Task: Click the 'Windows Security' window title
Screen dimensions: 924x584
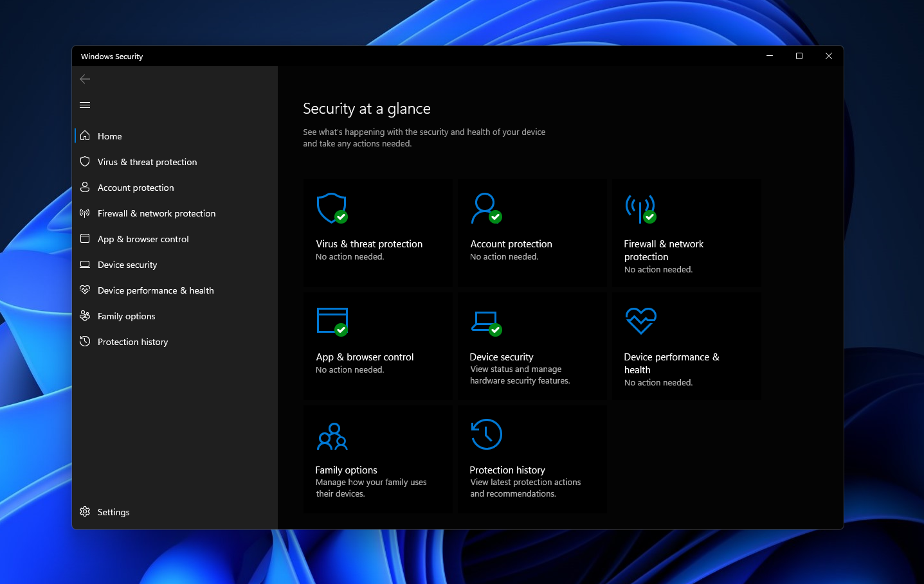Action: click(x=112, y=57)
